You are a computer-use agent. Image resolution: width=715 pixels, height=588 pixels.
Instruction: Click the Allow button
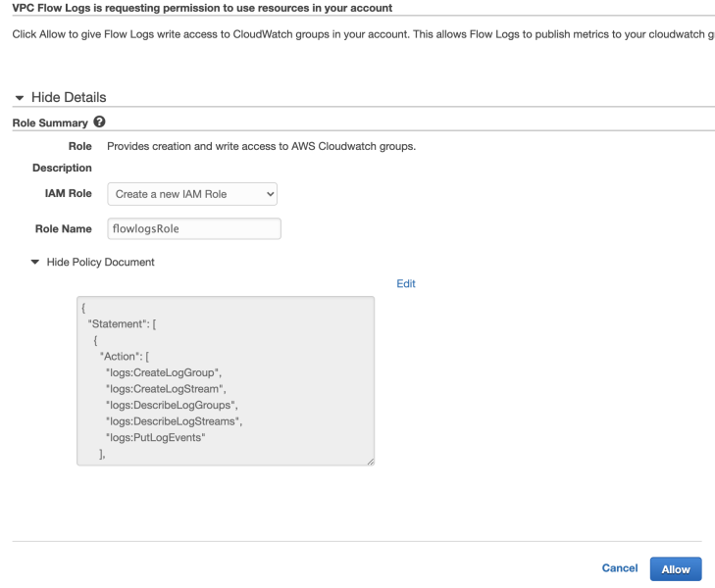pyautogui.click(x=676, y=568)
